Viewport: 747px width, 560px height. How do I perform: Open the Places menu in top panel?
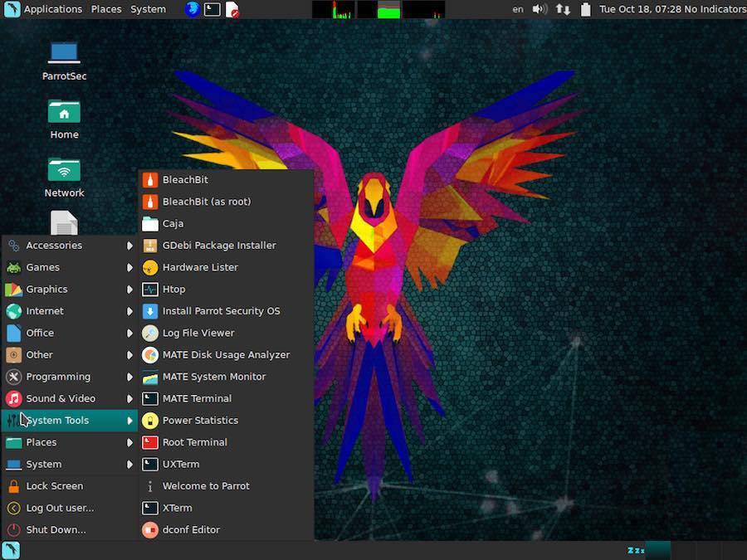[x=106, y=9]
